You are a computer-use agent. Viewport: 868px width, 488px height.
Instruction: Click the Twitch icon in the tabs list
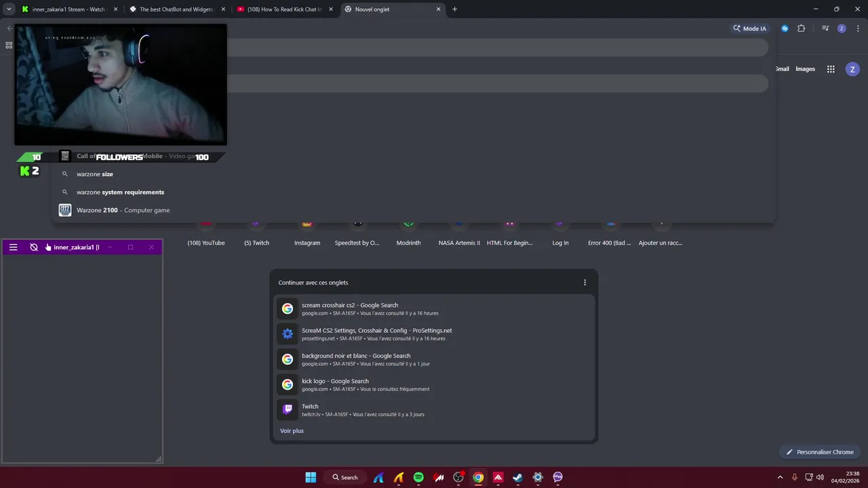288,409
